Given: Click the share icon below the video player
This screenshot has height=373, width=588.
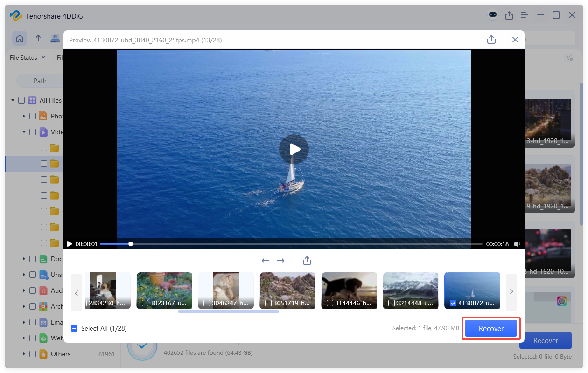Looking at the screenshot, I should [307, 261].
